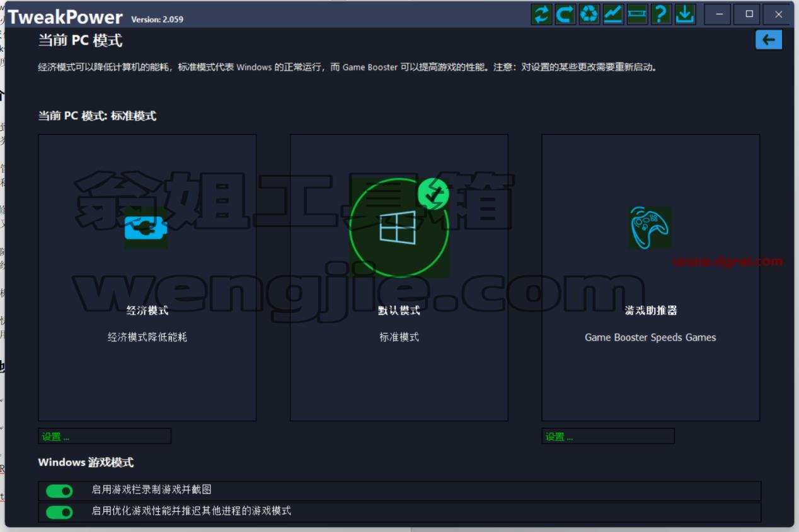
Task: Click the 经济模式 title label
Action: 147,310
